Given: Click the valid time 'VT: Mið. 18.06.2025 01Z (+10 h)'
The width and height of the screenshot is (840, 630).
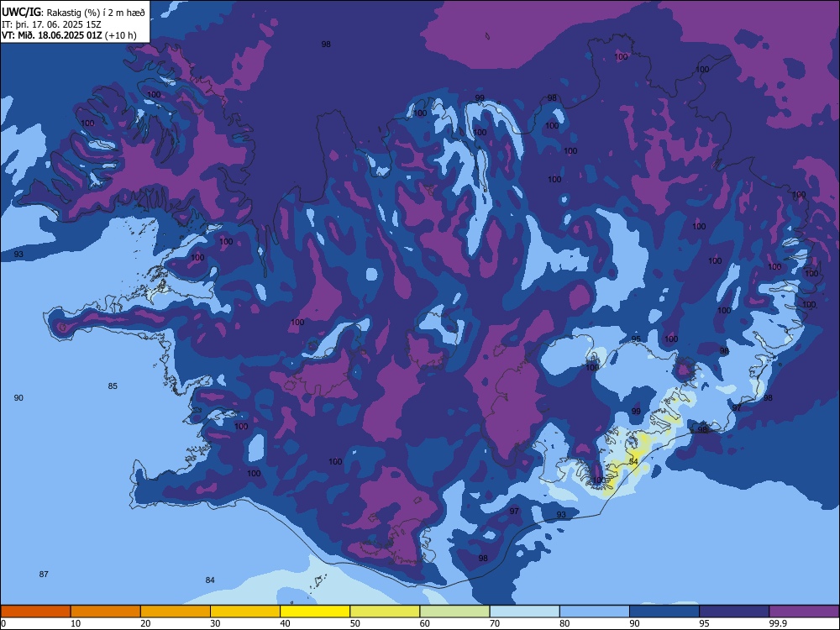Looking at the screenshot, I should (x=69, y=35).
